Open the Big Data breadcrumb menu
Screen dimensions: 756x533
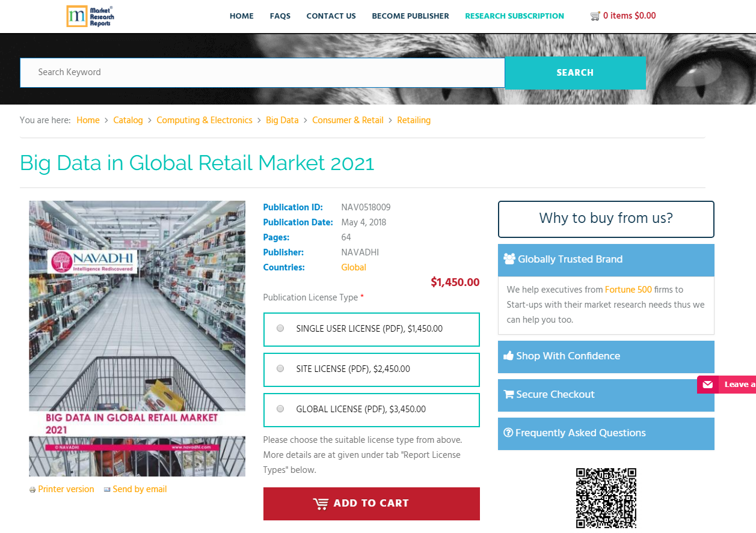(282, 120)
